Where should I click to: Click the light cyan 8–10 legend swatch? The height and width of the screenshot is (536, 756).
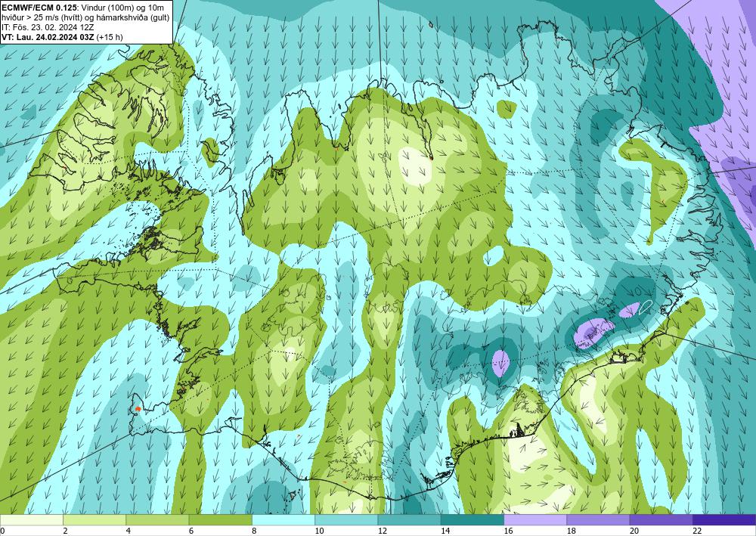[x=283, y=519]
